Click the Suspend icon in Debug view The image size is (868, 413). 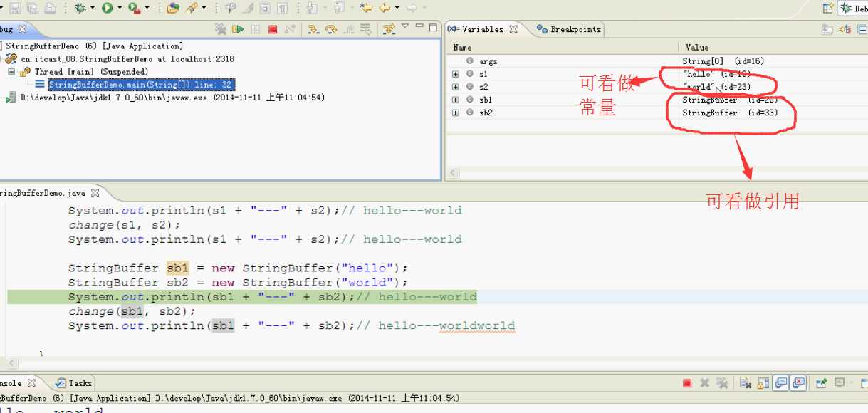[x=256, y=29]
